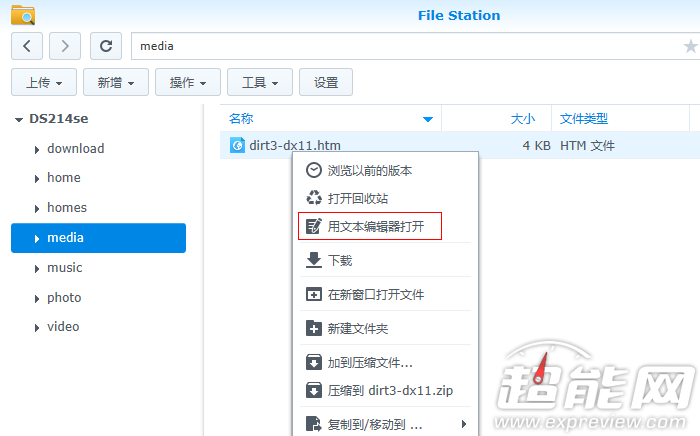
Task: Open the 上传 dropdown button
Action: coord(44,82)
